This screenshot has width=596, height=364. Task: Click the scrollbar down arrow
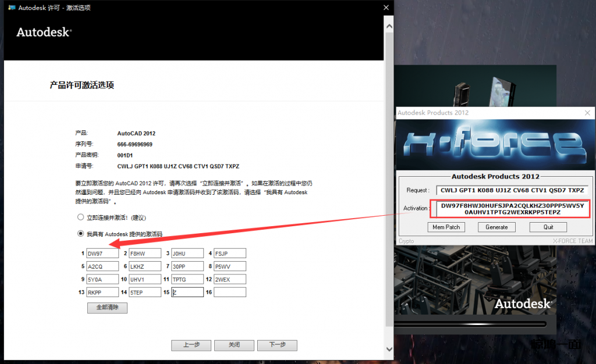coord(389,349)
